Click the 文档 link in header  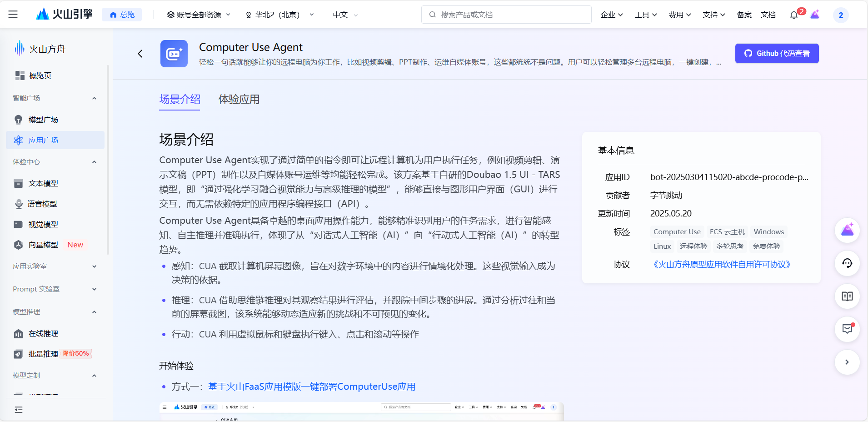(x=768, y=15)
